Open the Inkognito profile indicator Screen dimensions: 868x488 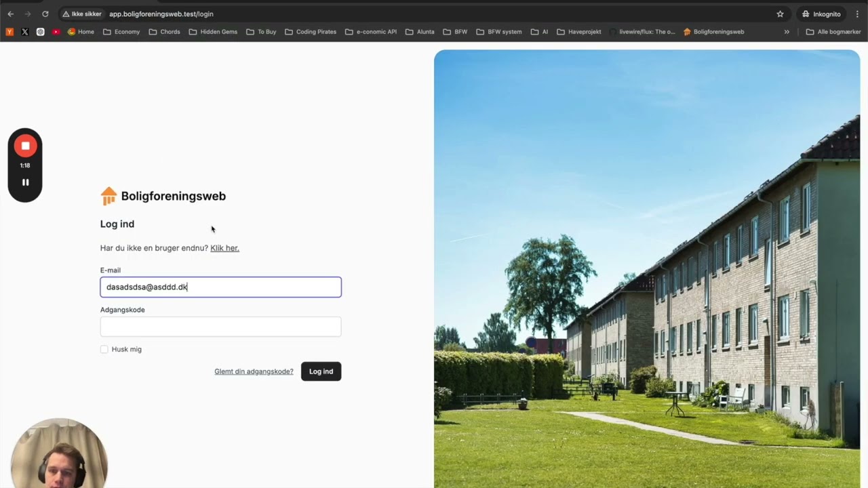click(821, 14)
